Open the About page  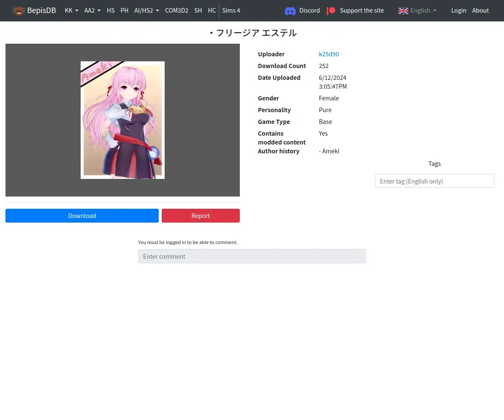click(x=480, y=10)
